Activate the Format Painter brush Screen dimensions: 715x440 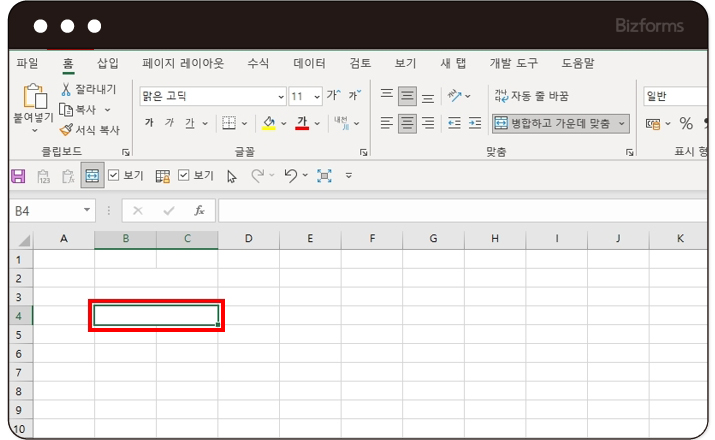point(66,130)
